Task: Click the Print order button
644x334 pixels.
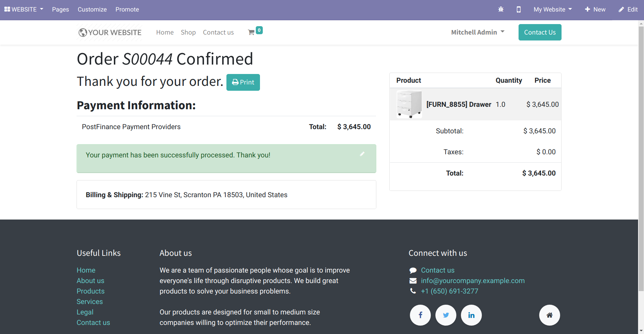Action: [243, 82]
